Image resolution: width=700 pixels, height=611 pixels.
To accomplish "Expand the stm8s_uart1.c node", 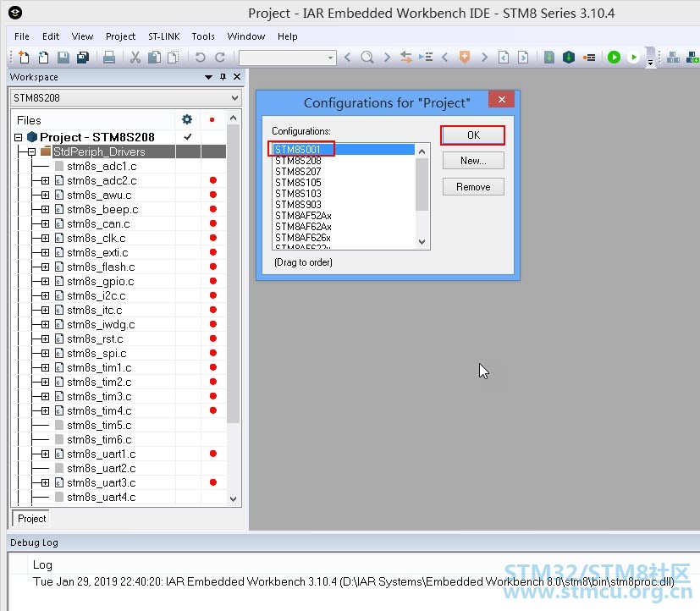I will [x=45, y=454].
